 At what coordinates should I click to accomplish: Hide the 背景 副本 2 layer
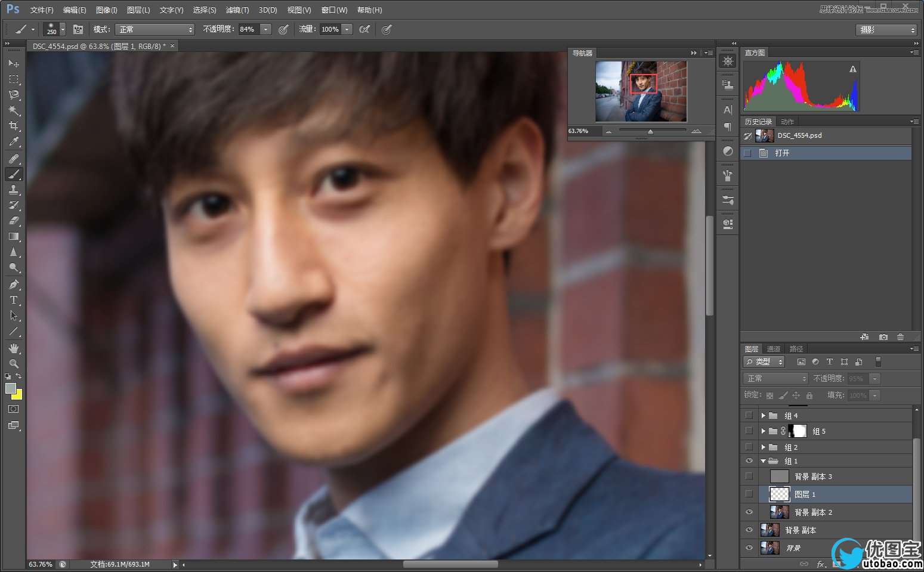pyautogui.click(x=749, y=512)
